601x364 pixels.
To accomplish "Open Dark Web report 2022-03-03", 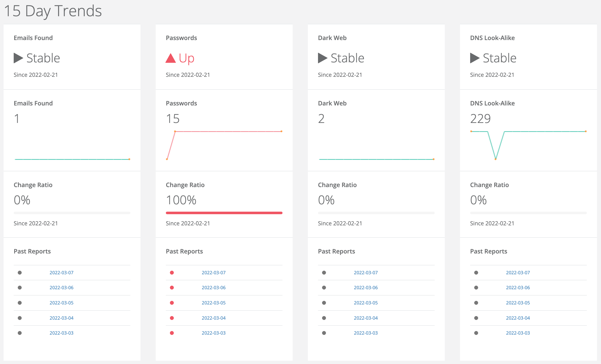I will [x=366, y=333].
